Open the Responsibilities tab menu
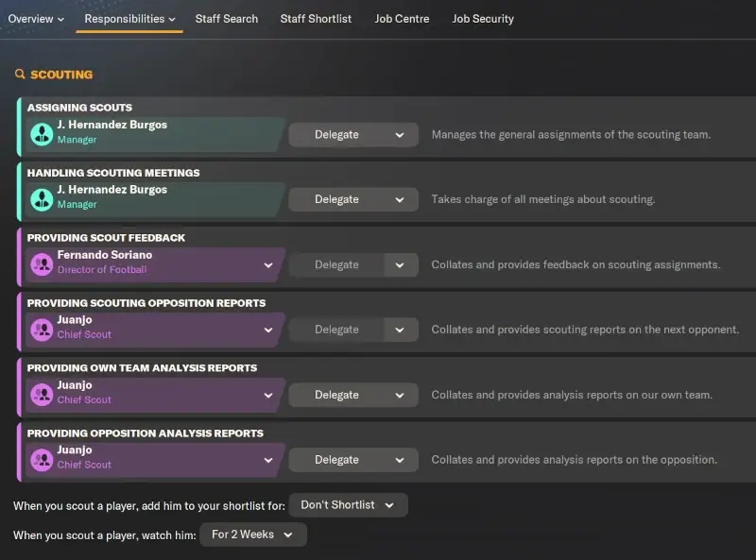Viewport: 756px width, 560px height. (x=129, y=19)
